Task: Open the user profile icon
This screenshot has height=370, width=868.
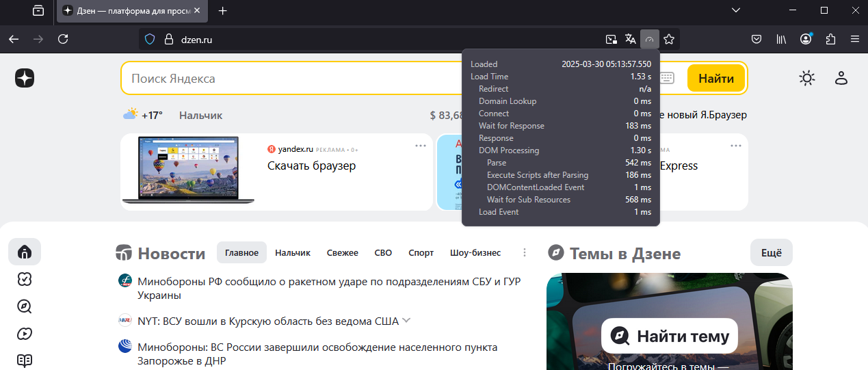Action: (x=841, y=78)
